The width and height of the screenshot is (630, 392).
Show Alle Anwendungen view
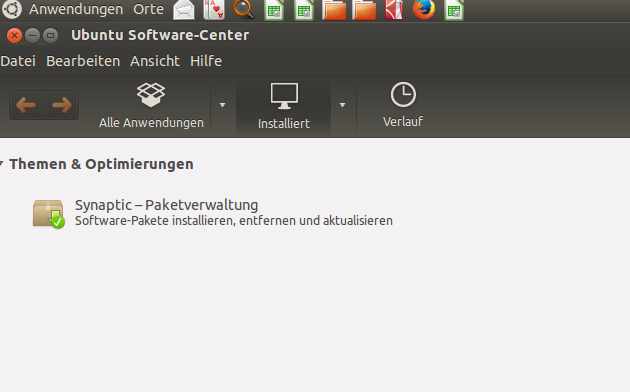coord(151,105)
